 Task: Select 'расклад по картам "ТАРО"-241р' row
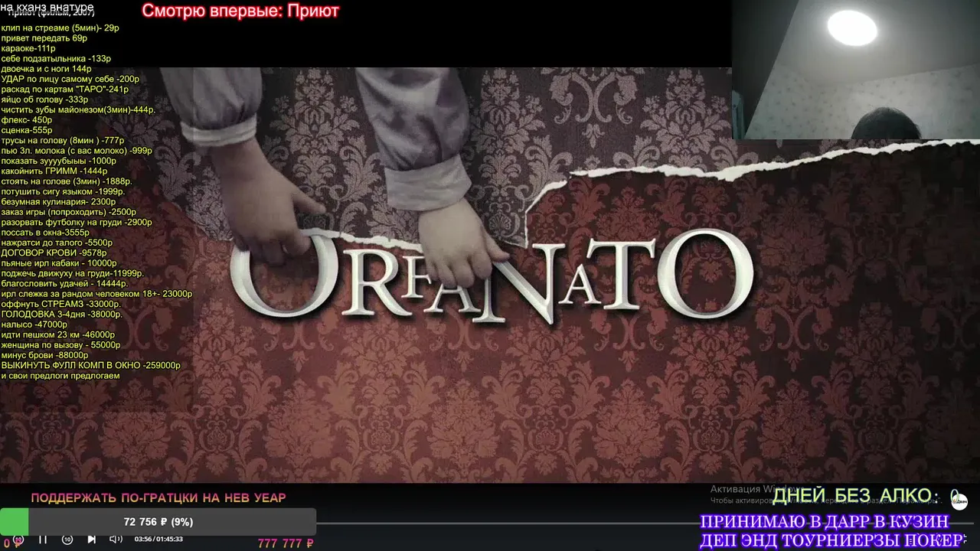coord(65,90)
